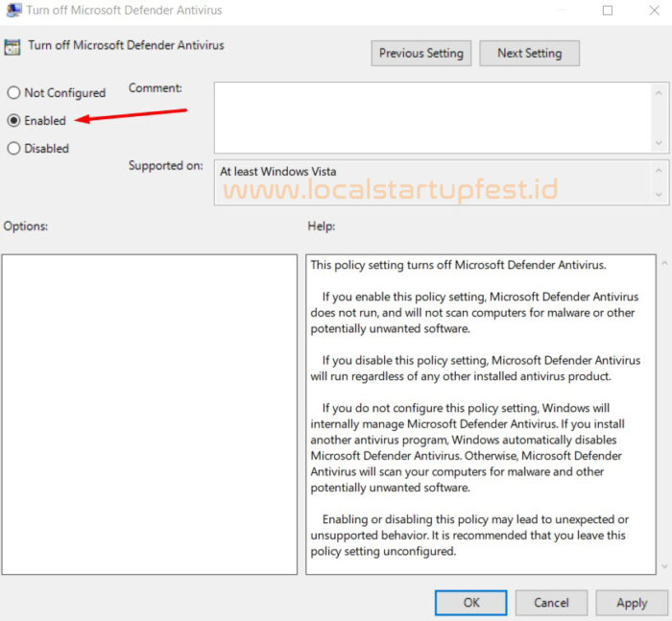Click the 'This policy setting turns off' help line
Screen dimensions: 672x621
click(458, 265)
